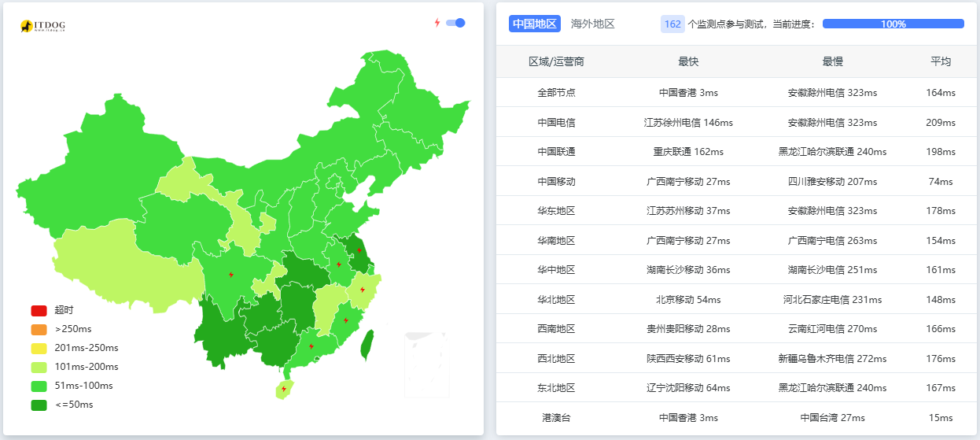Screen dimensions: 980x440
Task: Click the dark green <=50ms legend swatch
Action: pos(39,405)
